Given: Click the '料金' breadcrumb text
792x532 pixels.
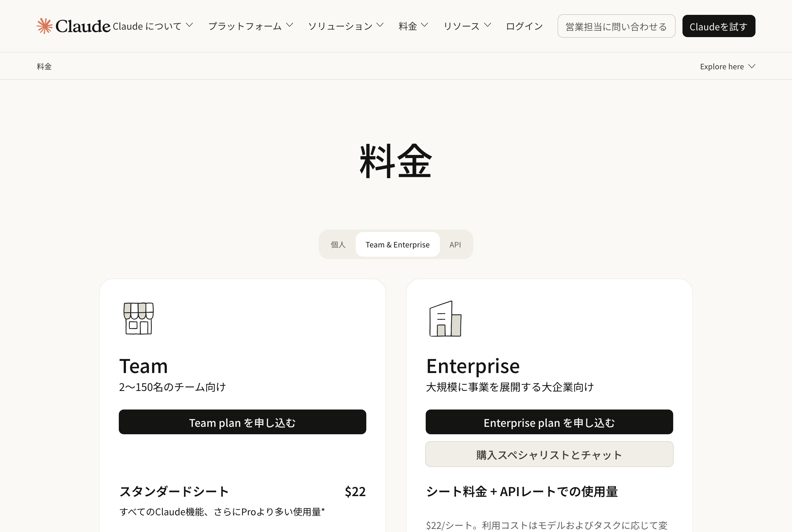Looking at the screenshot, I should pos(44,66).
